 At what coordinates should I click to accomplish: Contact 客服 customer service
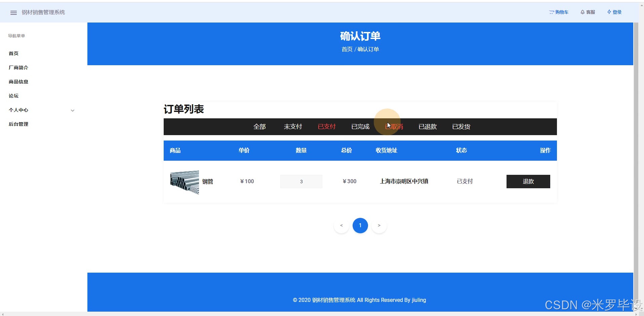click(x=588, y=12)
